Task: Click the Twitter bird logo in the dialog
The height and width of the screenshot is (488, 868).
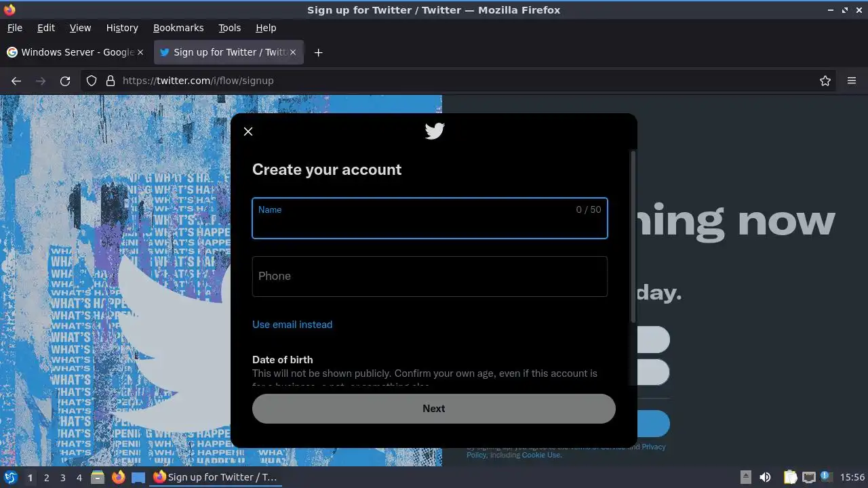Action: pyautogui.click(x=435, y=131)
